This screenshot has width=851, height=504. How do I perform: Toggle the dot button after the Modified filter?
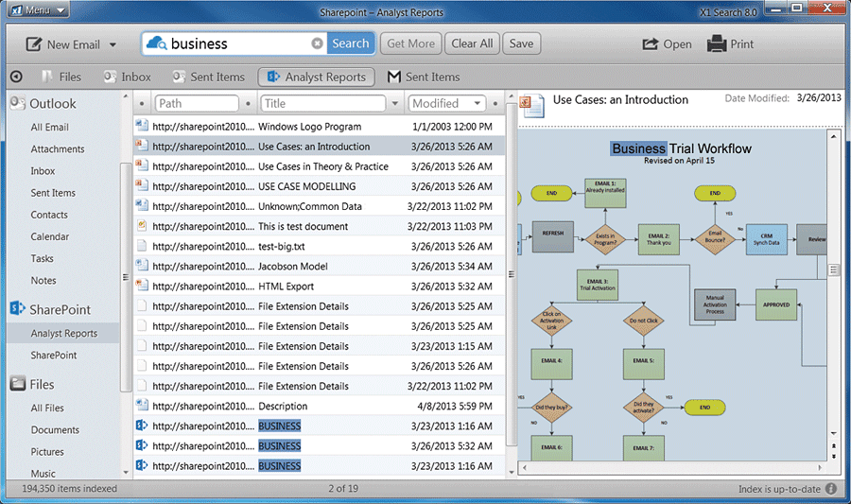(x=495, y=104)
